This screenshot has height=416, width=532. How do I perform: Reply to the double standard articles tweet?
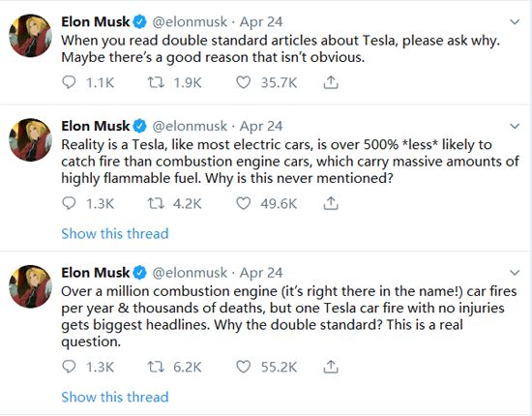69,82
